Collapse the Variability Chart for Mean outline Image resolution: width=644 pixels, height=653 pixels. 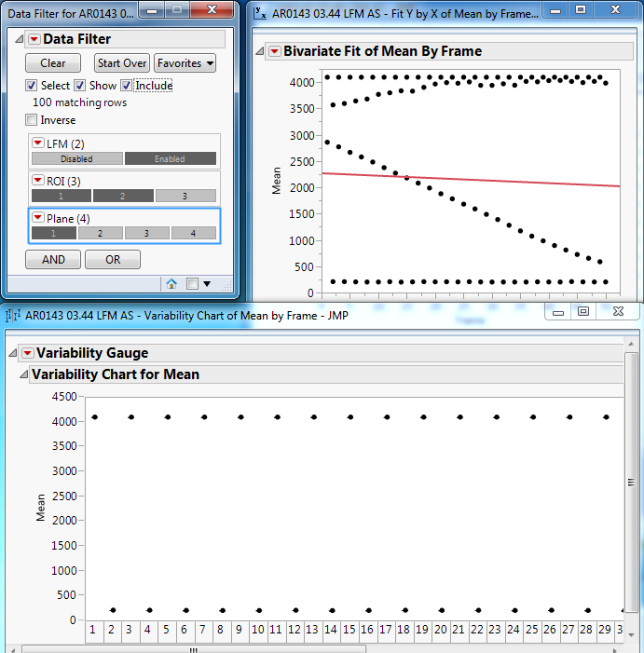tap(24, 374)
